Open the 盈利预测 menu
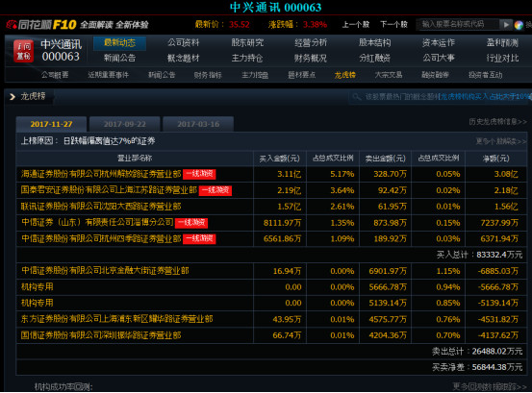Image resolution: width=532 pixels, height=393 pixels. click(x=502, y=43)
